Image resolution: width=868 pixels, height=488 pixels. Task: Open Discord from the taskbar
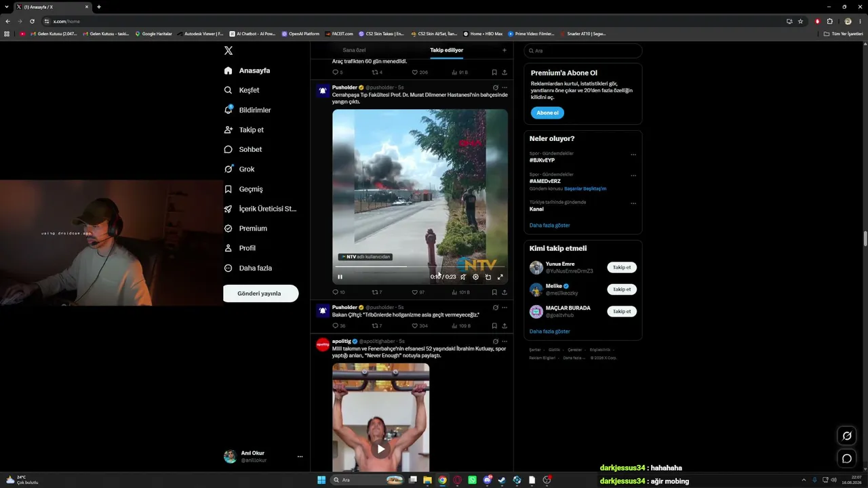(x=488, y=480)
